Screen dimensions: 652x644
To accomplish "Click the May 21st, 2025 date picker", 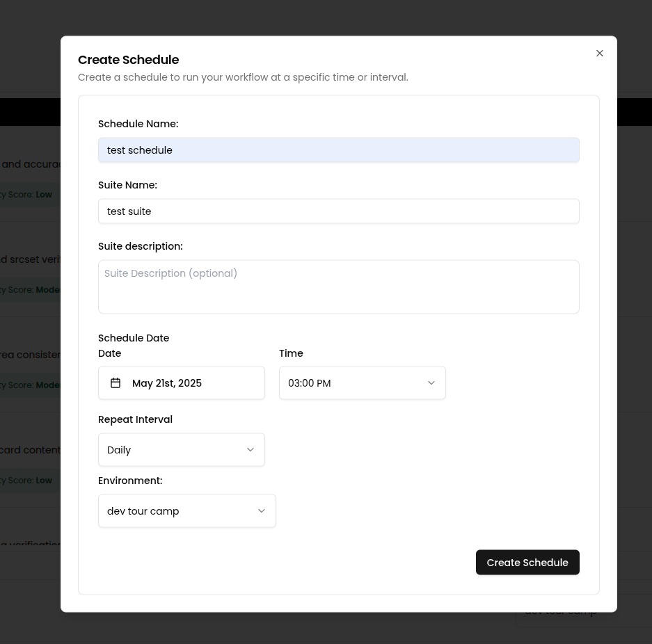I will pyautogui.click(x=181, y=383).
